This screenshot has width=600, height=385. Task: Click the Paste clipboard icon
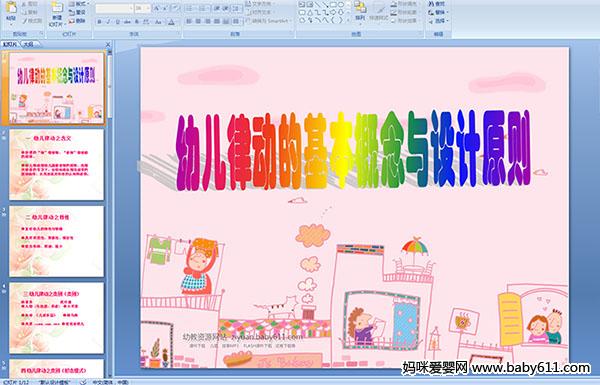[x=11, y=11]
